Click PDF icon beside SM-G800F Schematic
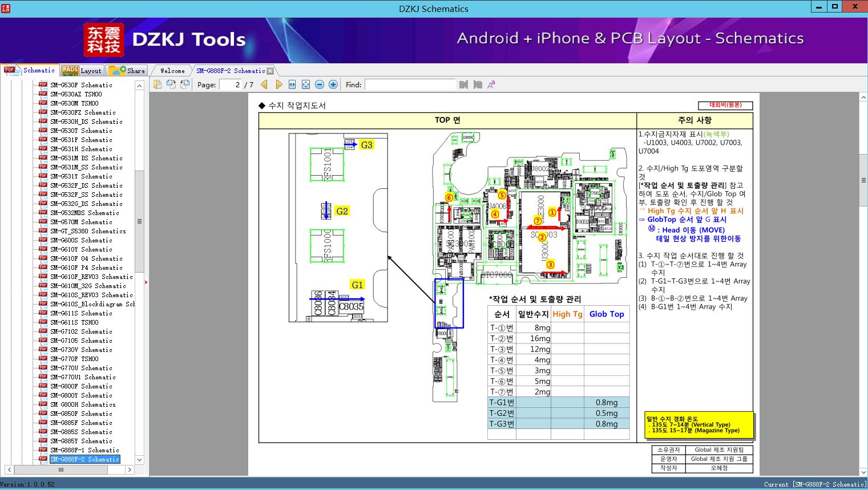 pyautogui.click(x=43, y=386)
